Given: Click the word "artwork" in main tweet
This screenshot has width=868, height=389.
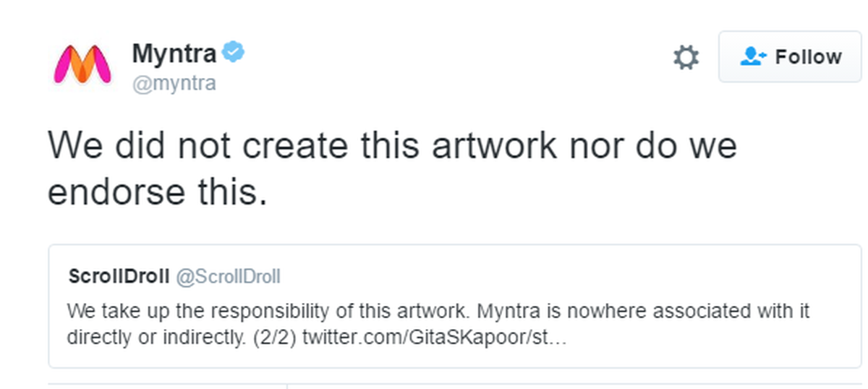Looking at the screenshot, I should pos(495,145).
